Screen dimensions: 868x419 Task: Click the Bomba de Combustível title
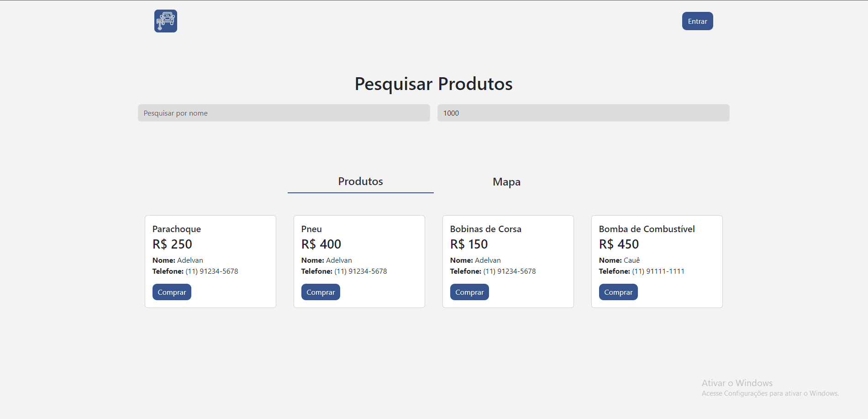tap(647, 229)
